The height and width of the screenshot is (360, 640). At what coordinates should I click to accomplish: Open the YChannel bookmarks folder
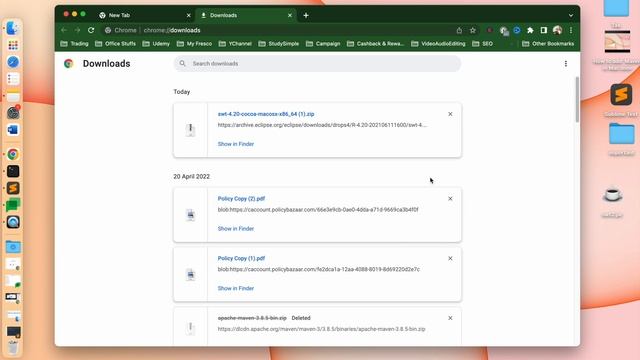pos(235,44)
